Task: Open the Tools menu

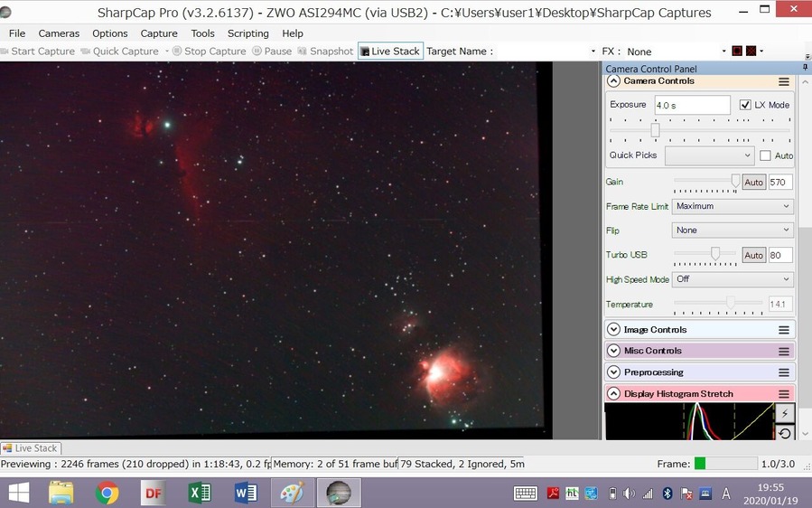Action: pos(202,33)
